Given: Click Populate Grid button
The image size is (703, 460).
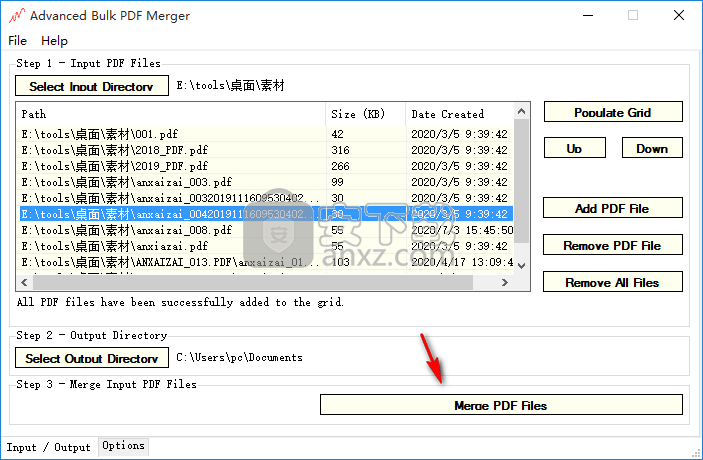Looking at the screenshot, I should click(x=613, y=112).
